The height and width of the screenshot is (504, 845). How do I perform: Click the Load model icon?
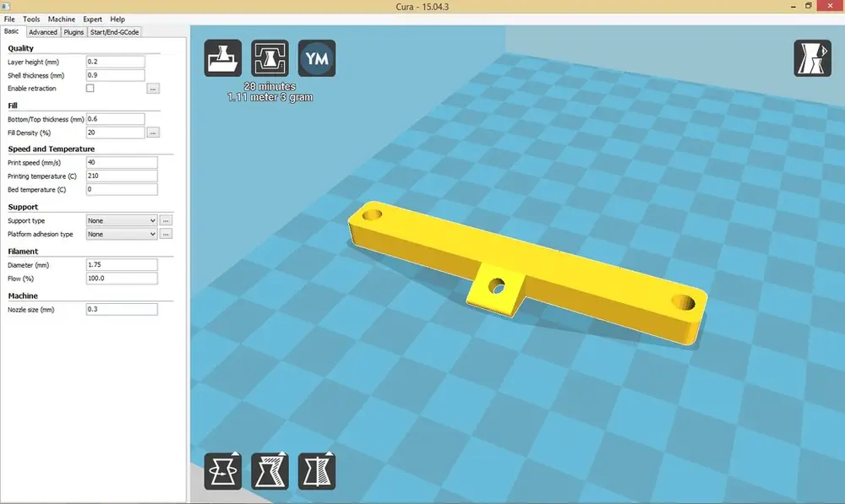click(x=222, y=58)
